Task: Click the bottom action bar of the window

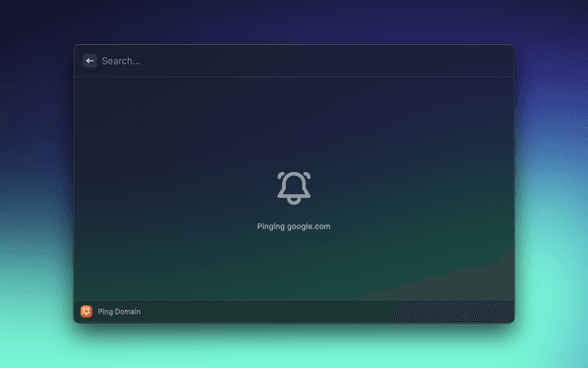Action: coord(294,312)
